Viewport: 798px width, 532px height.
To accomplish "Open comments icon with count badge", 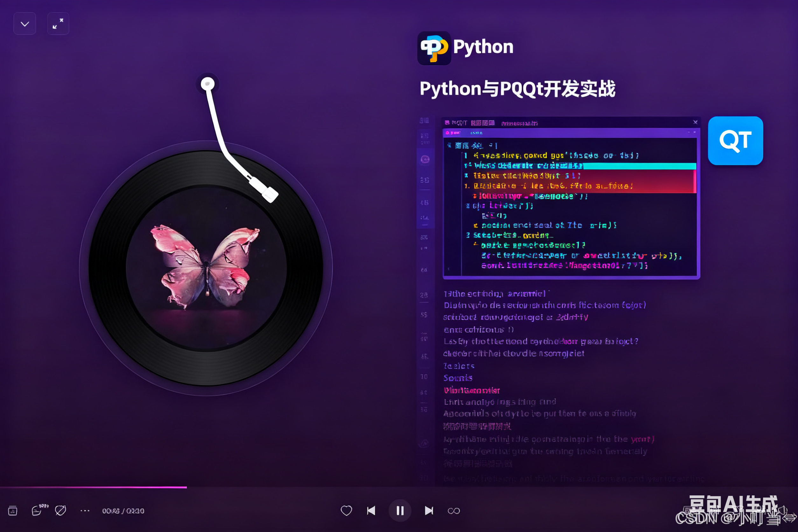I will click(39, 510).
